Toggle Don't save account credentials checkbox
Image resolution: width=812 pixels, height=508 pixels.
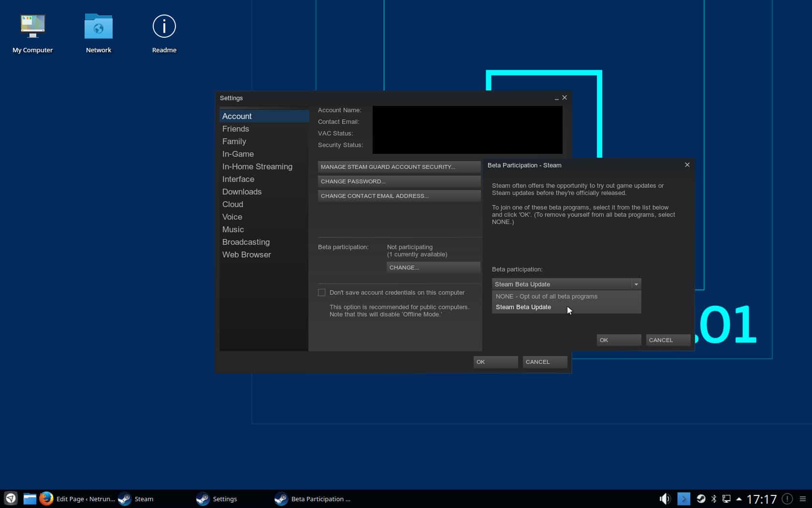pyautogui.click(x=322, y=293)
